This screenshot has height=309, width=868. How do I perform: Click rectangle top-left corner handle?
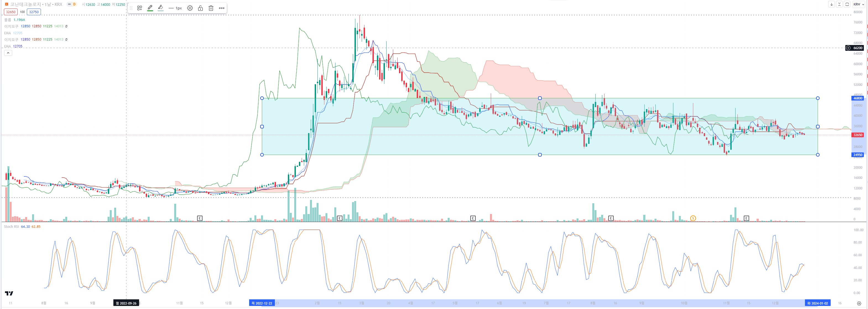(x=262, y=98)
